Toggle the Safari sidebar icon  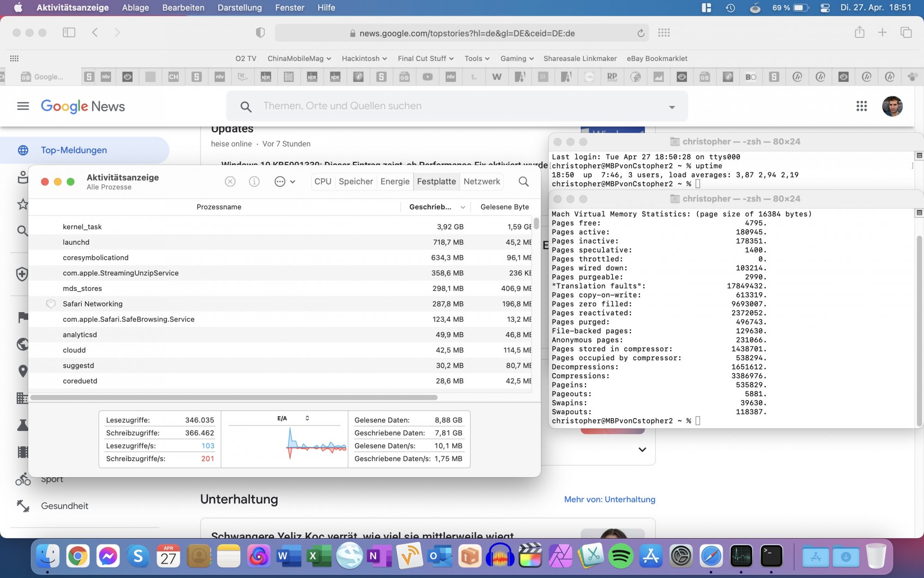(69, 32)
